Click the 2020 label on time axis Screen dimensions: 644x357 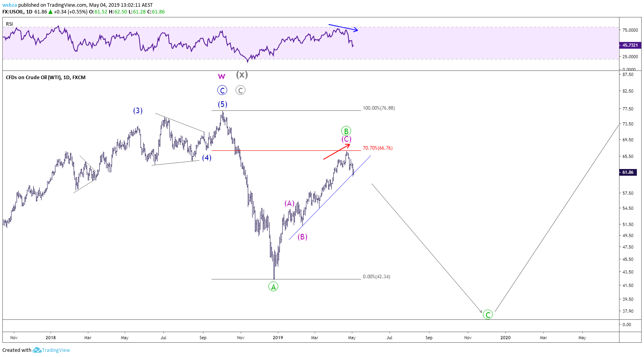click(505, 338)
